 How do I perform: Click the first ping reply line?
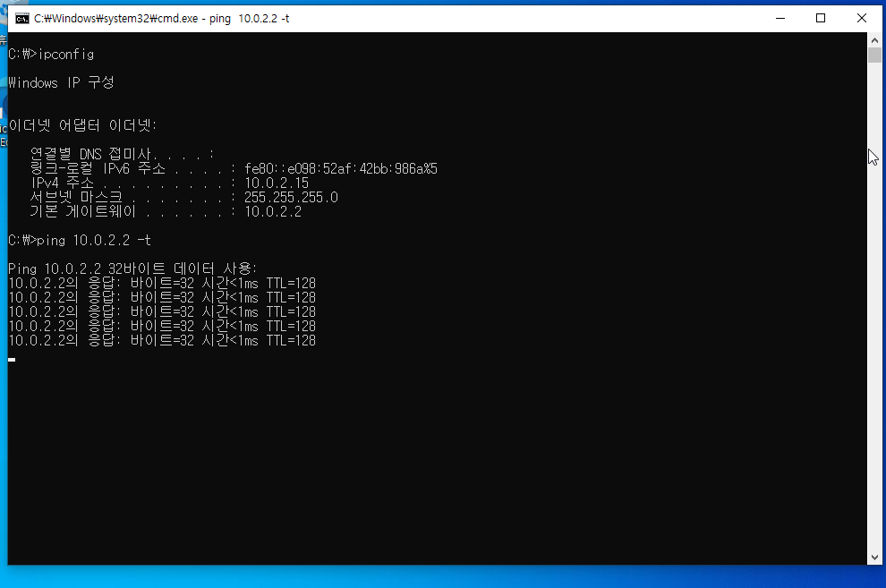pos(162,283)
